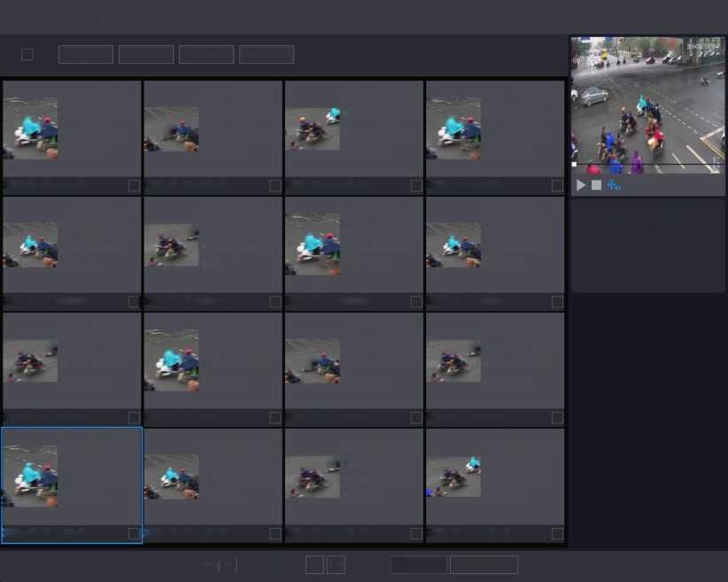Click the narrower bottom-bar button left of widest one

tap(418, 564)
